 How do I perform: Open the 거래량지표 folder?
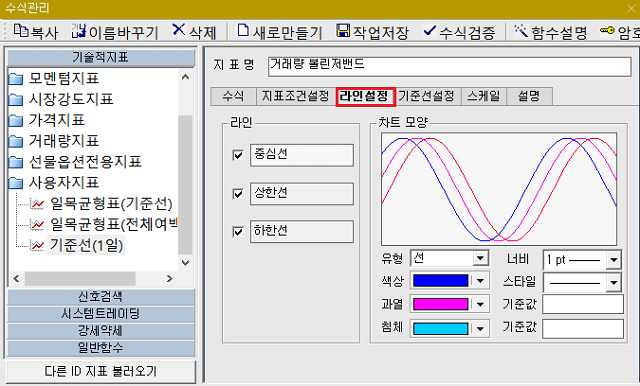tap(53, 141)
